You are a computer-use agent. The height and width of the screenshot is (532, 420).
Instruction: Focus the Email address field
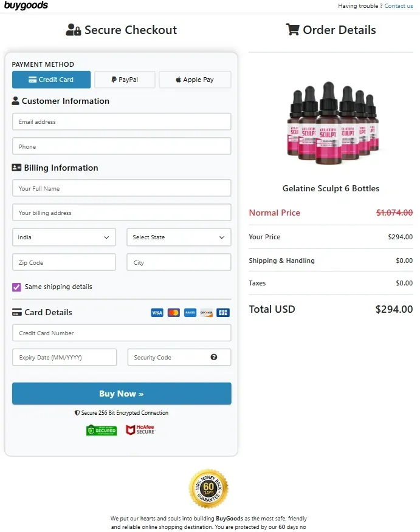click(x=122, y=122)
